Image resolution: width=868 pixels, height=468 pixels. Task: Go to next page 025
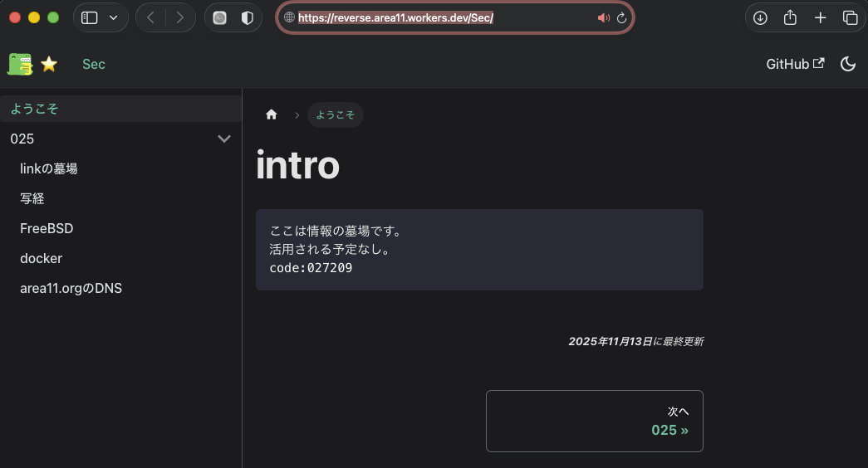(594, 421)
